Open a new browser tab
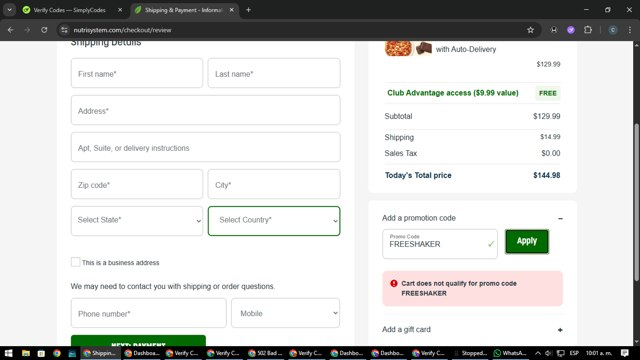The height and width of the screenshot is (360, 640). pos(248,10)
